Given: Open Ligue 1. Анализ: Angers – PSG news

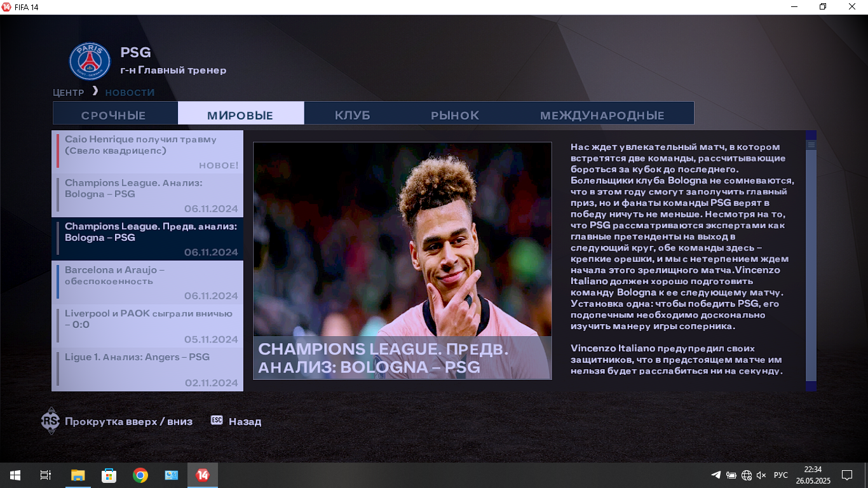Looking at the screenshot, I should click(x=147, y=370).
